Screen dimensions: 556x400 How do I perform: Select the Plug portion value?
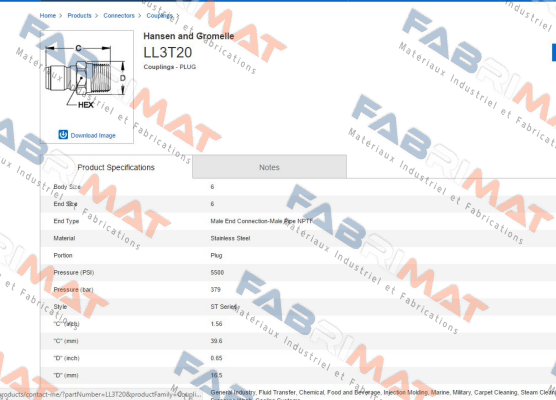(216, 255)
